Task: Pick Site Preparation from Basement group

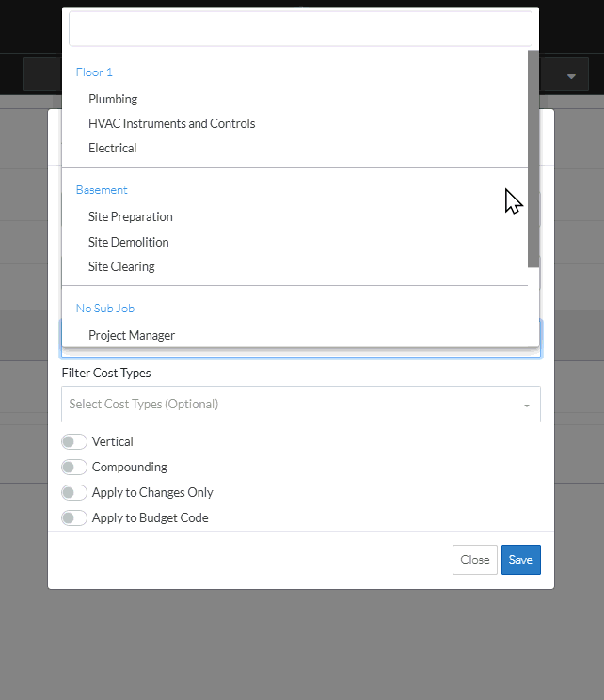Action: [130, 216]
